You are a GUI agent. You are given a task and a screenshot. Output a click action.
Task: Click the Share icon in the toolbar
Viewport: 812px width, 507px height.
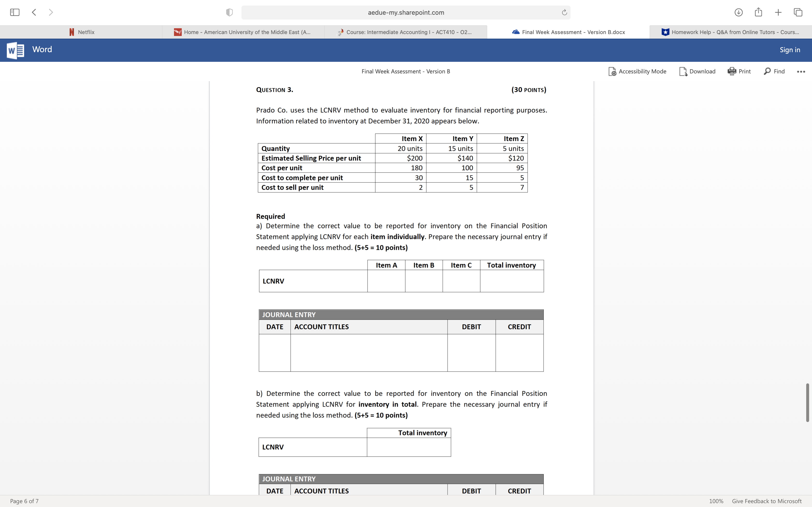click(758, 12)
